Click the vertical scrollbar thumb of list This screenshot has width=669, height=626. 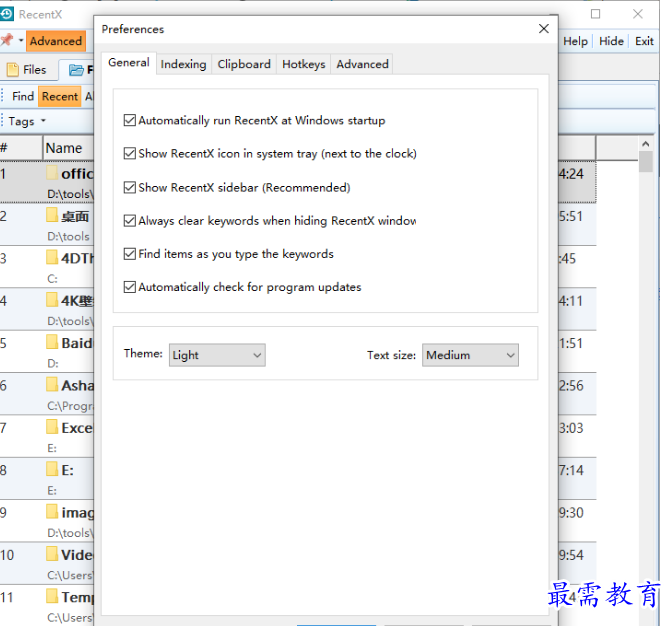(646, 162)
